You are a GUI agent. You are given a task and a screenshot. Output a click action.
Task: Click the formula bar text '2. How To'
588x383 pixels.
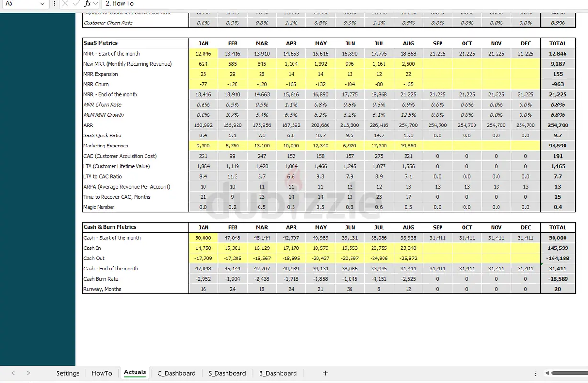(120, 4)
